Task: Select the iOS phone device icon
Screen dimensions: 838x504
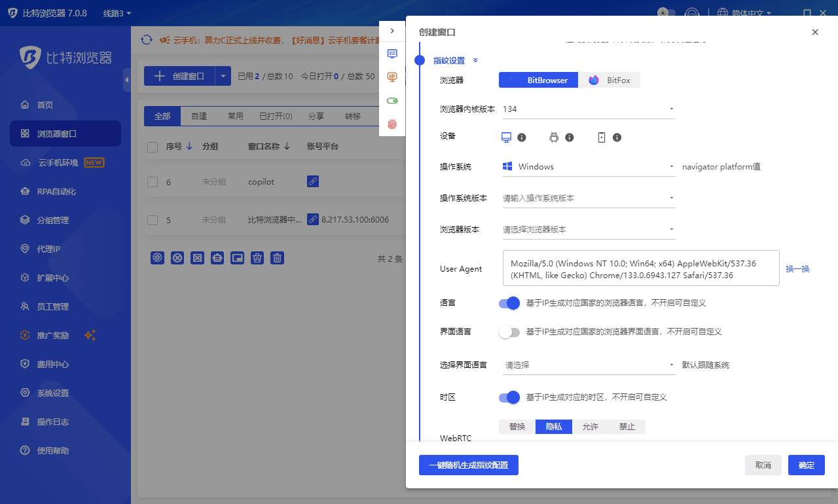Action: (602, 137)
